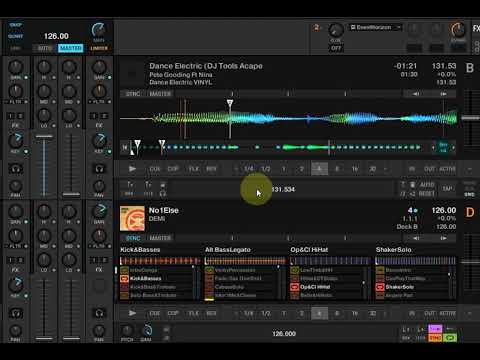Collapse deck B advanced panel arrow
This screenshot has width=480, height=360.
[470, 169]
